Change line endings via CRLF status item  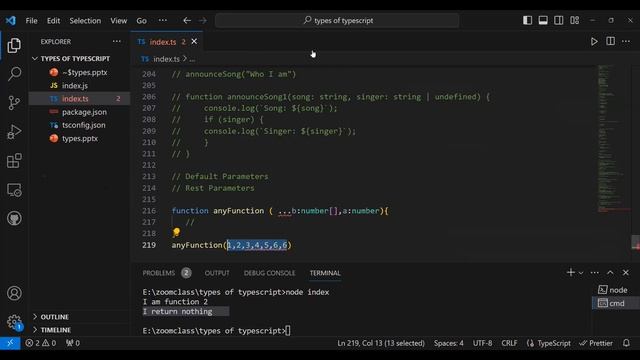(x=509, y=343)
